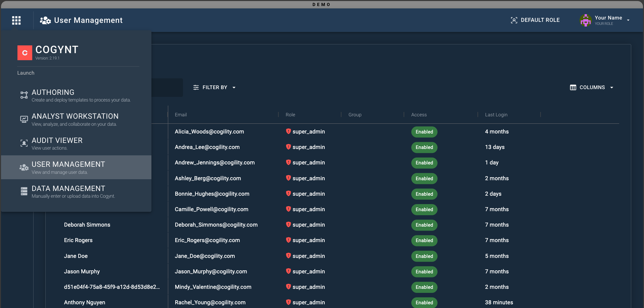Viewport: 644px width, 308px height.
Task: Open the waffle app launcher grid icon
Action: pyautogui.click(x=16, y=20)
